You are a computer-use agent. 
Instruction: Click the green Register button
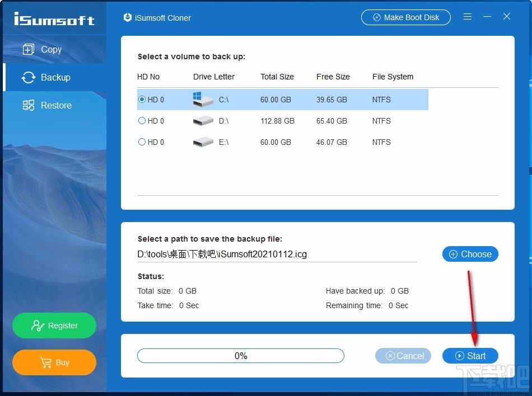coord(54,326)
